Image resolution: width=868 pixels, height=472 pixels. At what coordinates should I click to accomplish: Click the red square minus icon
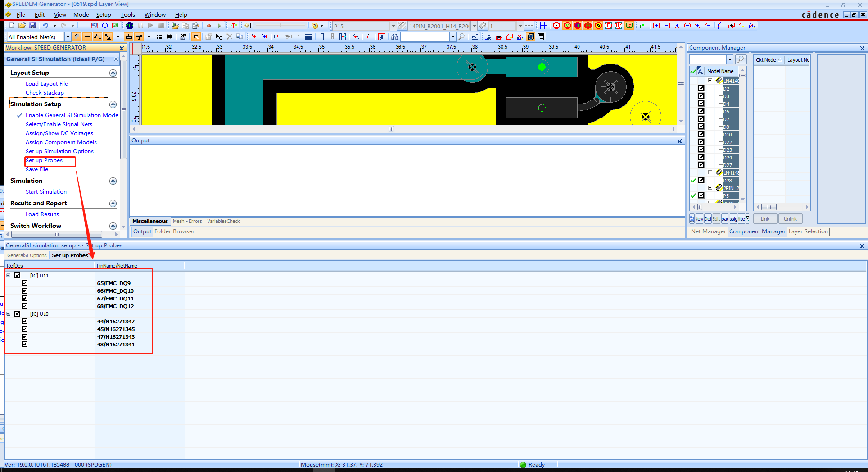point(667,26)
